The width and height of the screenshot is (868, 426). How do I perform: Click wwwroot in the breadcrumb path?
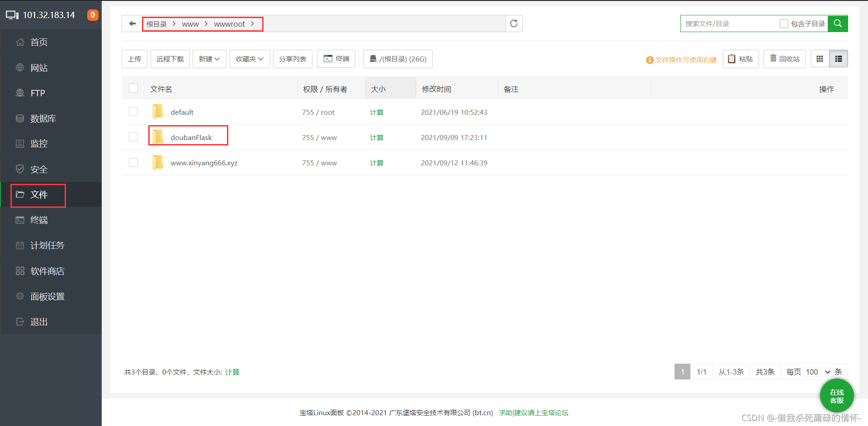229,24
